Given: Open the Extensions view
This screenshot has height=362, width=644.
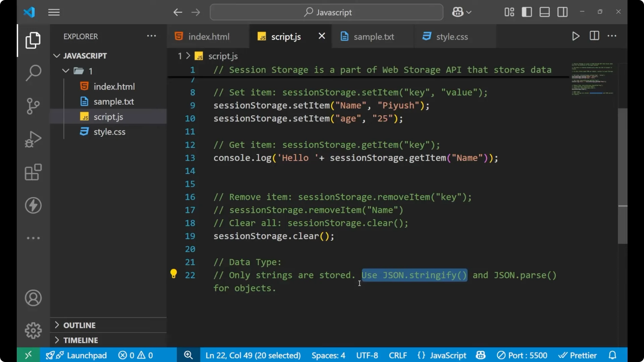Looking at the screenshot, I should [x=33, y=172].
